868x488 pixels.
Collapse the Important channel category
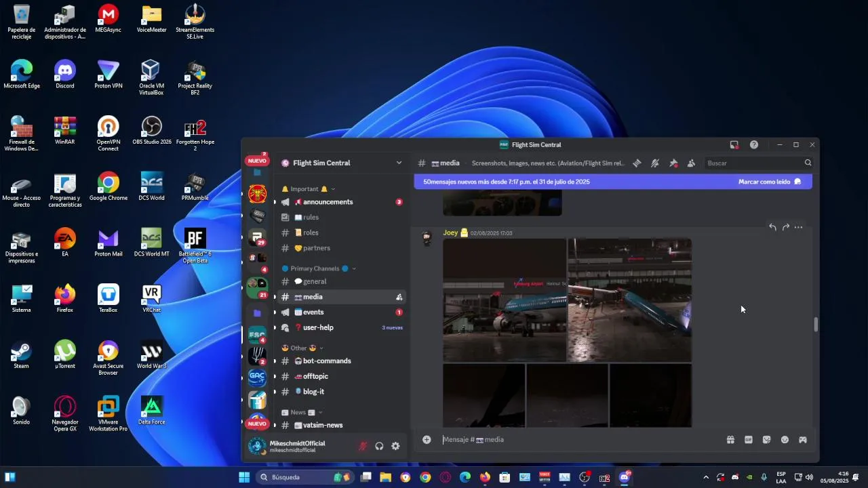(309, 189)
